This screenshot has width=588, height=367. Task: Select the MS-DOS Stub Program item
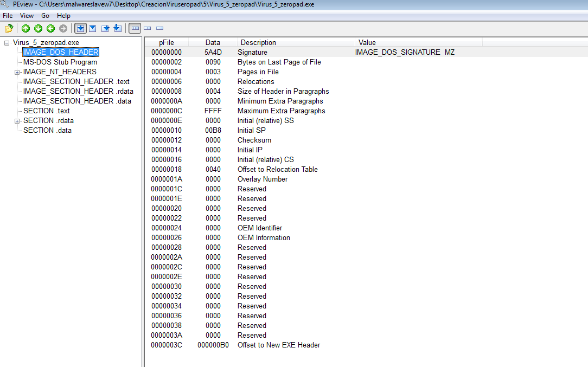pyautogui.click(x=60, y=62)
